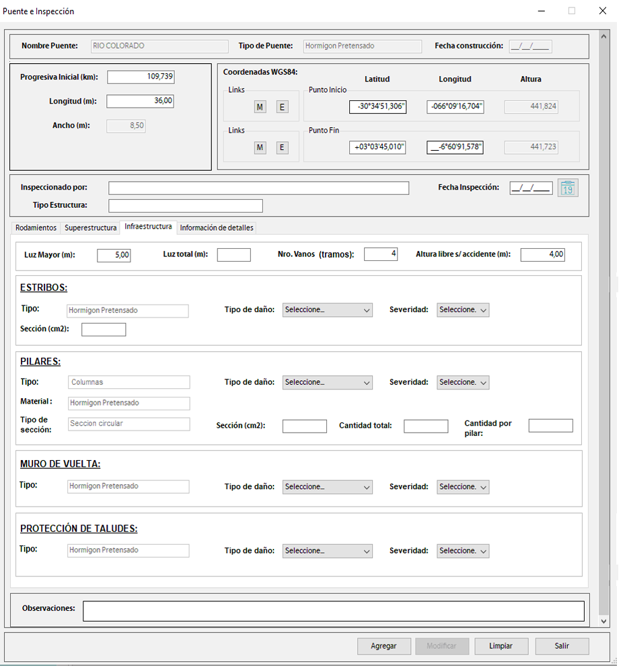Click the E link button for Punto Fin
Image resolution: width=623 pixels, height=672 pixels.
pos(282,147)
